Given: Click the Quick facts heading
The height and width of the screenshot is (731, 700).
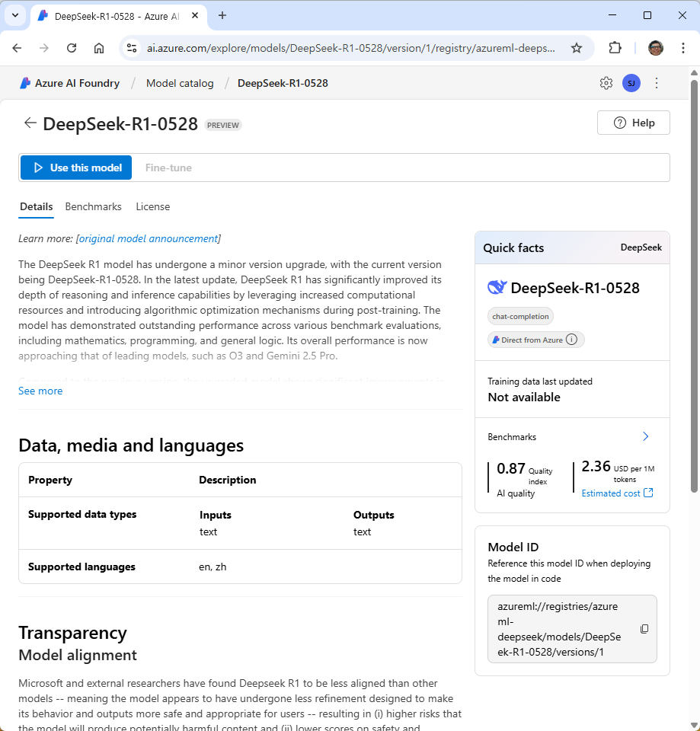Looking at the screenshot, I should pos(513,248).
